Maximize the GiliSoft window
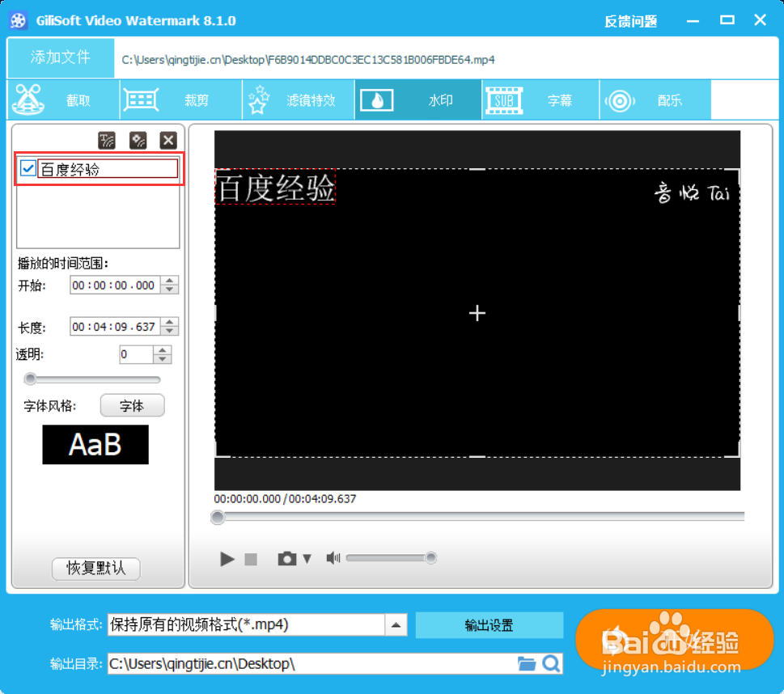This screenshot has height=694, width=784. click(727, 20)
